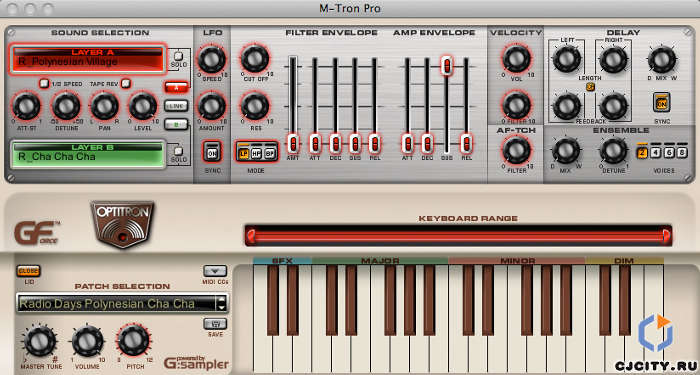700x375 pixels.
Task: Toggle Solo for Layer B
Action: (179, 151)
